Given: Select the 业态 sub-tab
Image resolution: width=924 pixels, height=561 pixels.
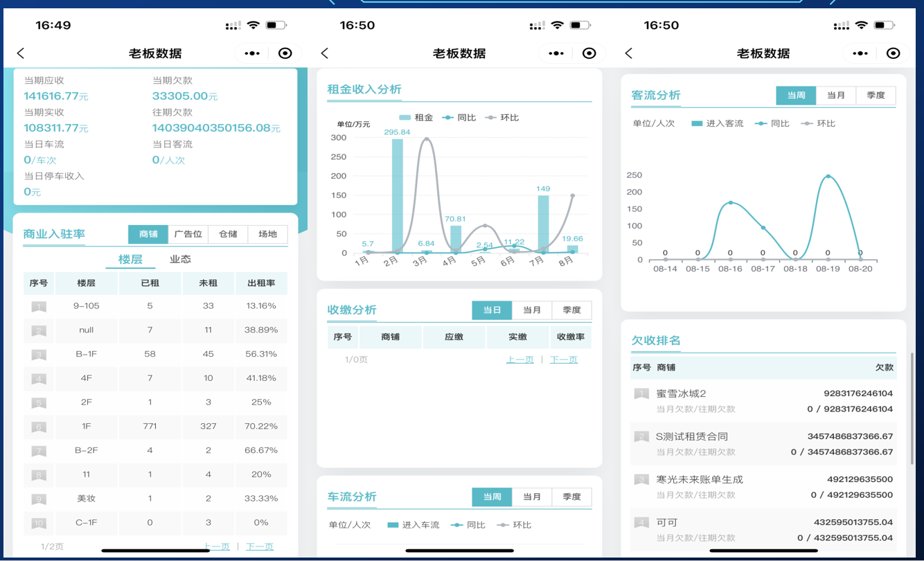Looking at the screenshot, I should pyautogui.click(x=180, y=259).
